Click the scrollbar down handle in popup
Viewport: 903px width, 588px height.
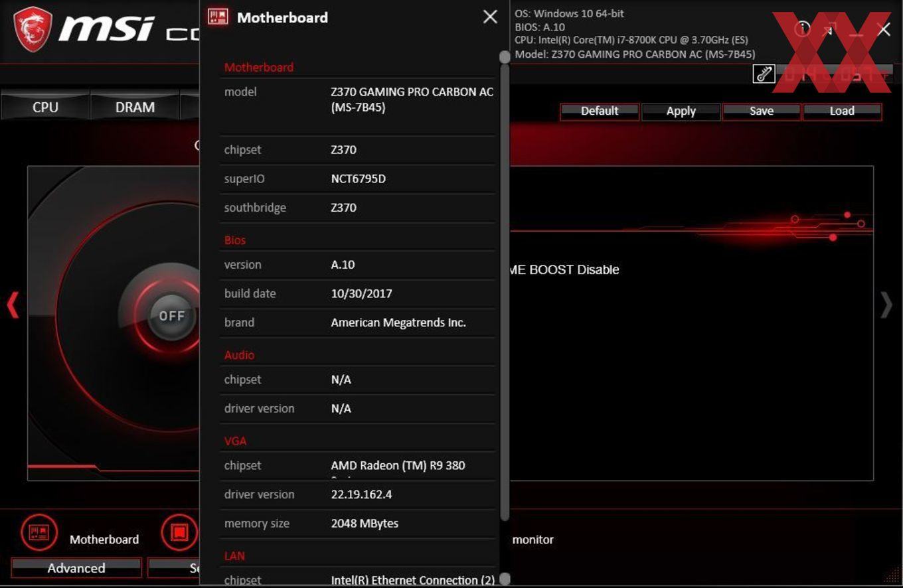(505, 579)
